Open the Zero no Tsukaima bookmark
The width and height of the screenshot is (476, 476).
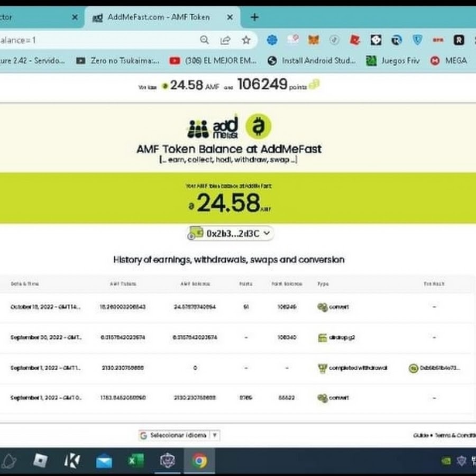pos(117,61)
